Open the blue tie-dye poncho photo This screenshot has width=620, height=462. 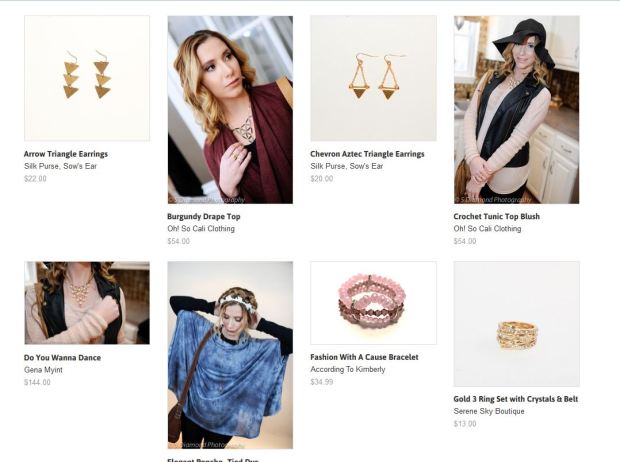(230, 355)
